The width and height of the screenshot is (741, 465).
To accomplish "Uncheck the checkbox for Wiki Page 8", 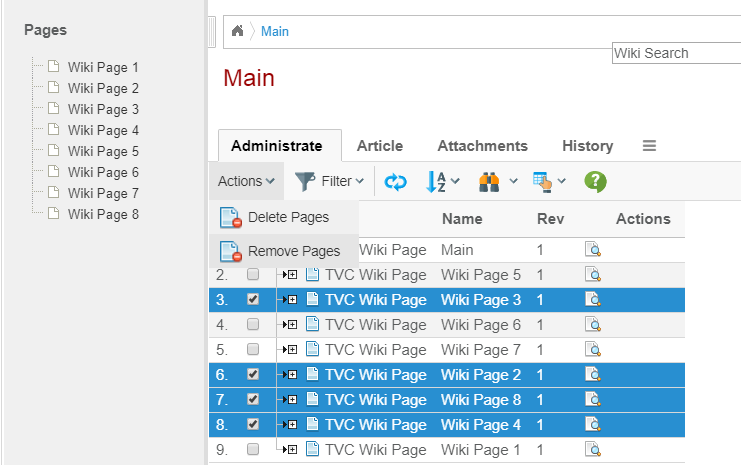I will coord(253,400).
